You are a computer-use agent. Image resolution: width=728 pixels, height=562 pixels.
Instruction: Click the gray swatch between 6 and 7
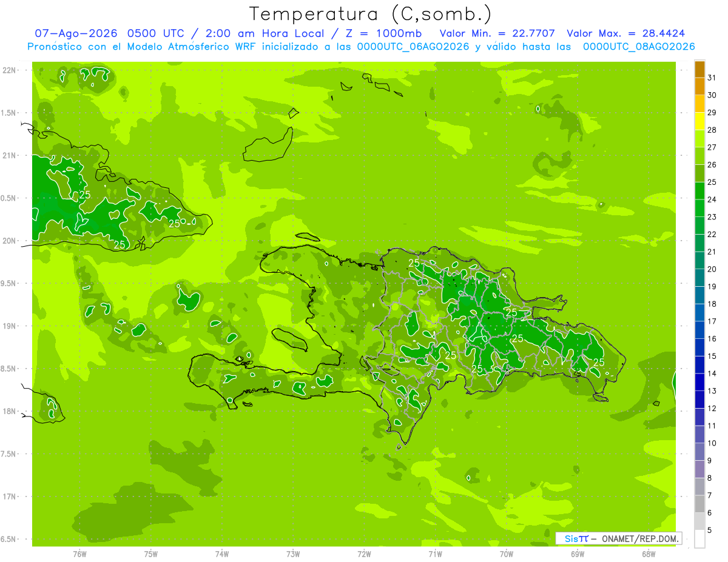tap(699, 504)
